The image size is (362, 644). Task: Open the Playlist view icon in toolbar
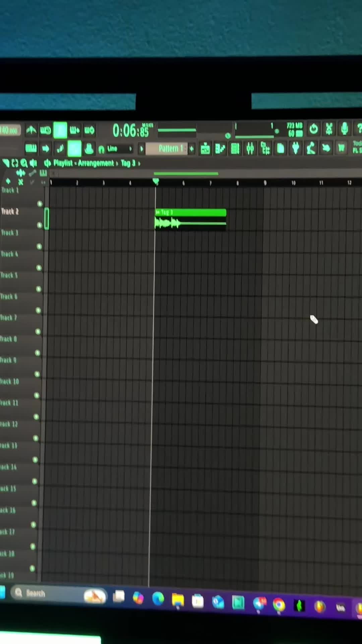point(205,149)
